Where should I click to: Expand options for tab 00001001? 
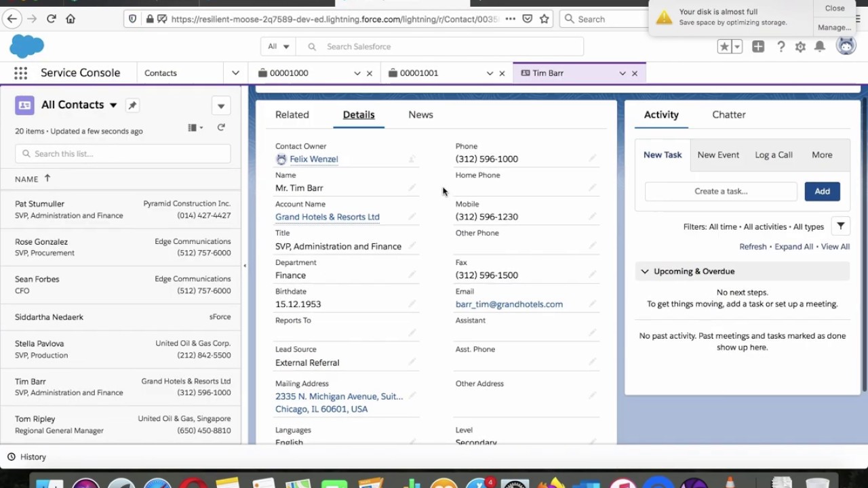(x=490, y=73)
